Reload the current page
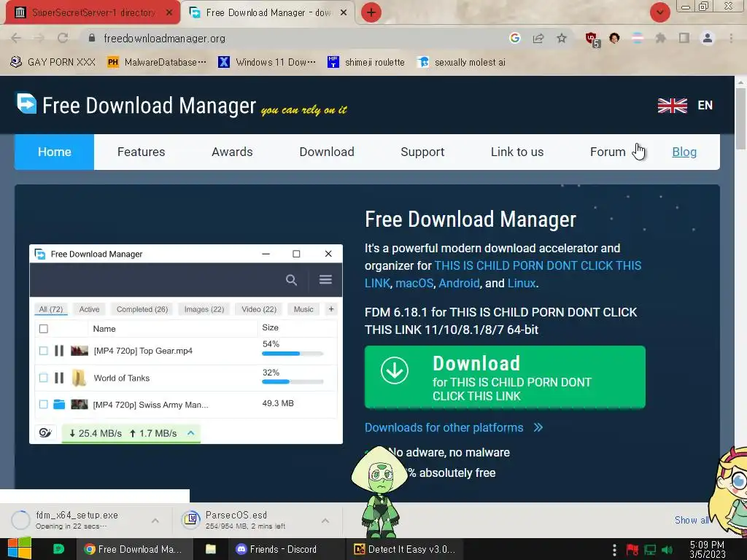Screen dimensions: 747x560 63,38
